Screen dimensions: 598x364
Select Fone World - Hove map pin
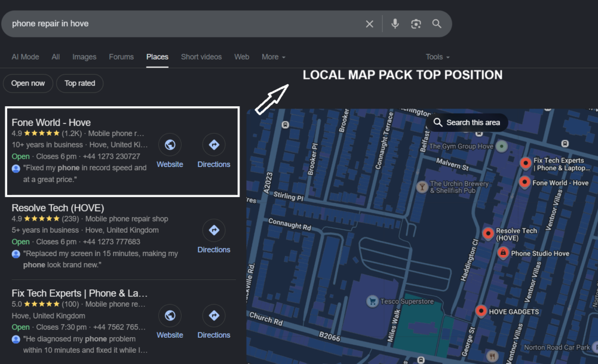pos(525,182)
